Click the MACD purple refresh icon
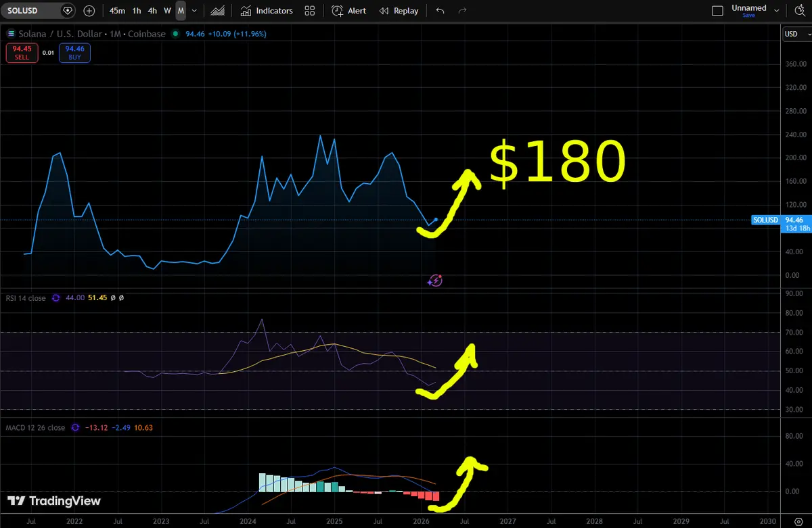This screenshot has width=812, height=528. coord(75,427)
